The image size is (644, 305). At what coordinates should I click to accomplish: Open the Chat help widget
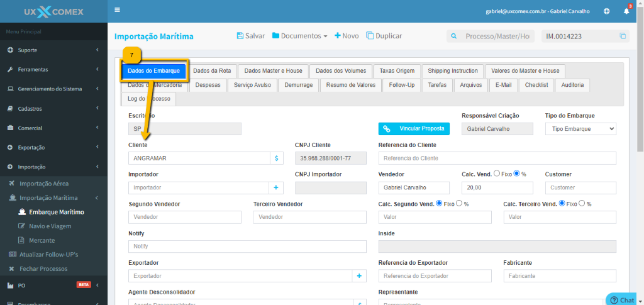tap(622, 300)
